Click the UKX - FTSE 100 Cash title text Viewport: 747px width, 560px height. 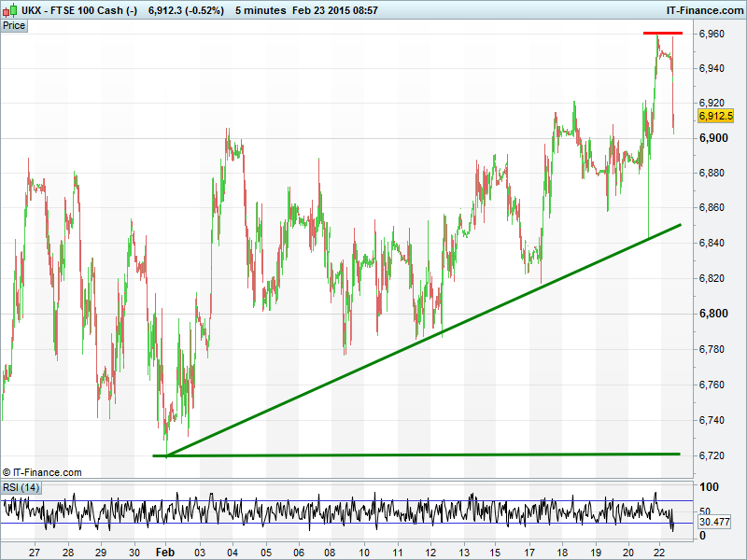78,10
